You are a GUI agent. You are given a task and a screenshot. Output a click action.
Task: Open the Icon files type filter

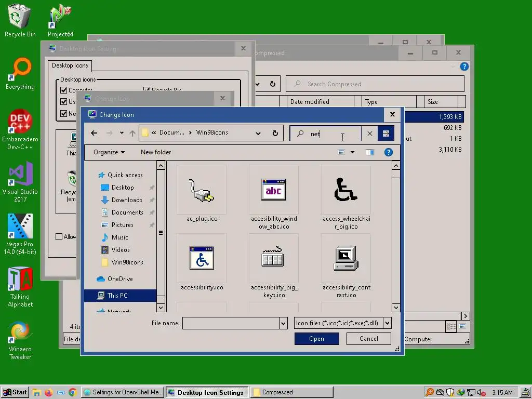[343, 323]
